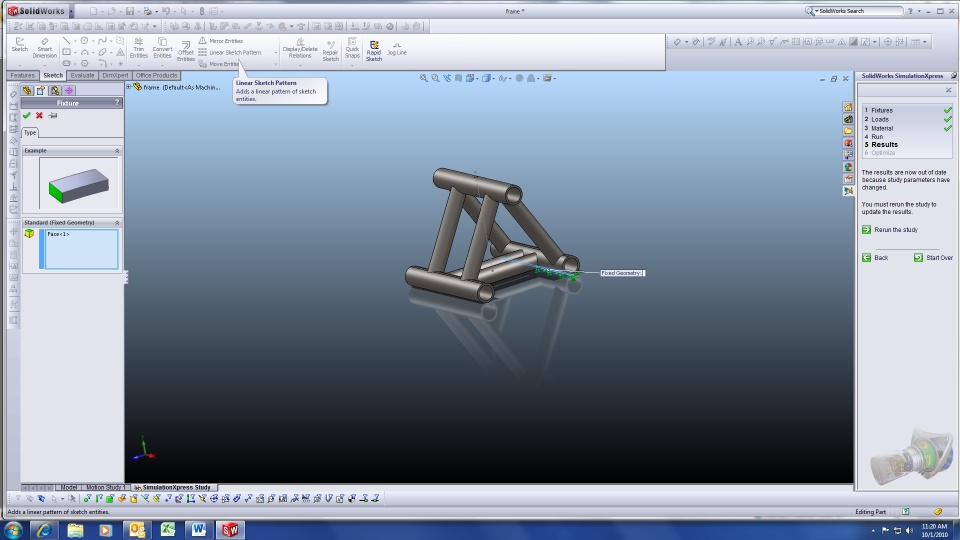Click Face<1> in the selection box
Viewport: 960px width, 540px height.
(x=58, y=234)
